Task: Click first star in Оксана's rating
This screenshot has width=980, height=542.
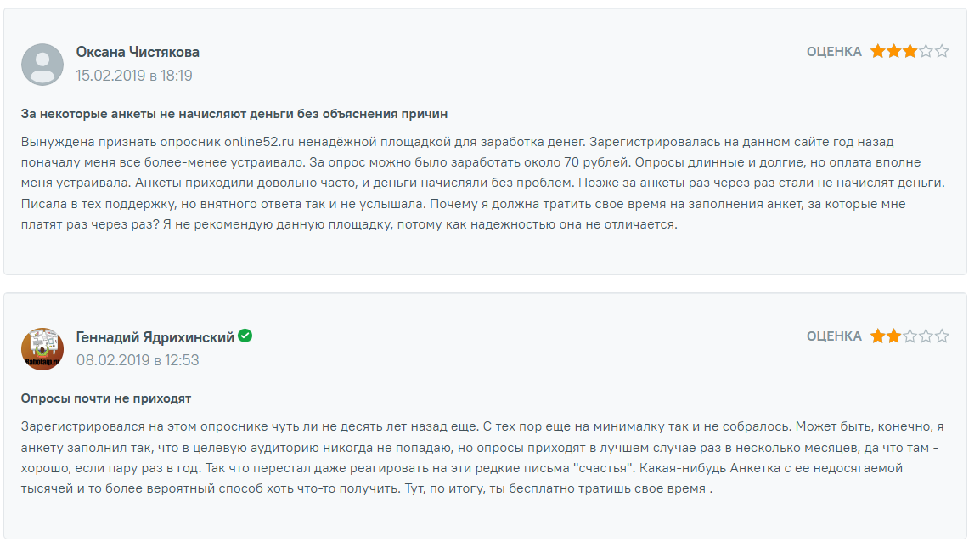Action: [x=878, y=52]
